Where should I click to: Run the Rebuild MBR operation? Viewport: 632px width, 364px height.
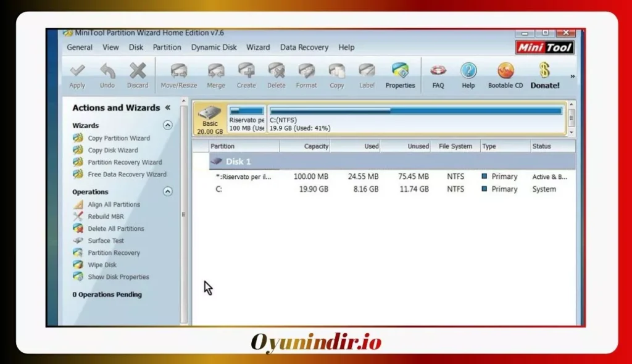(x=106, y=217)
